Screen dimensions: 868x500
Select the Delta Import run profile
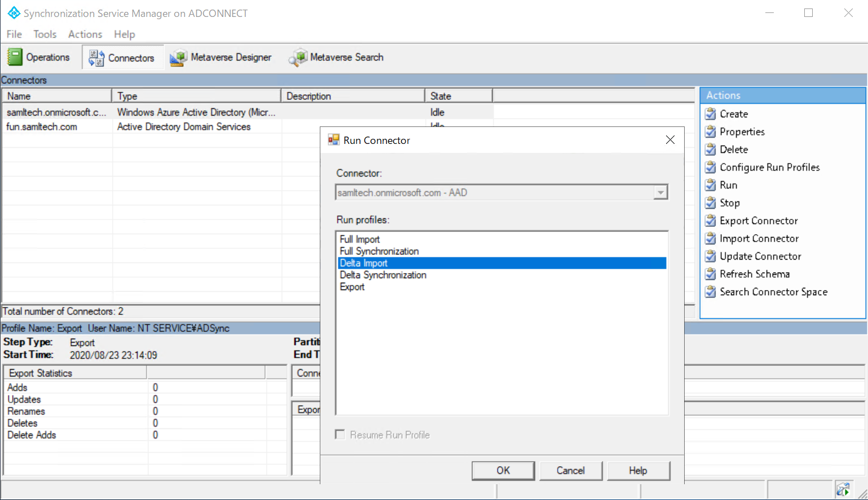[502, 263]
